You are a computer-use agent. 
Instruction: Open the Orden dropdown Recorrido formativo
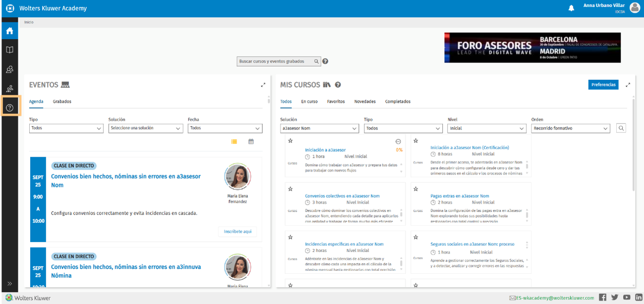coord(571,128)
